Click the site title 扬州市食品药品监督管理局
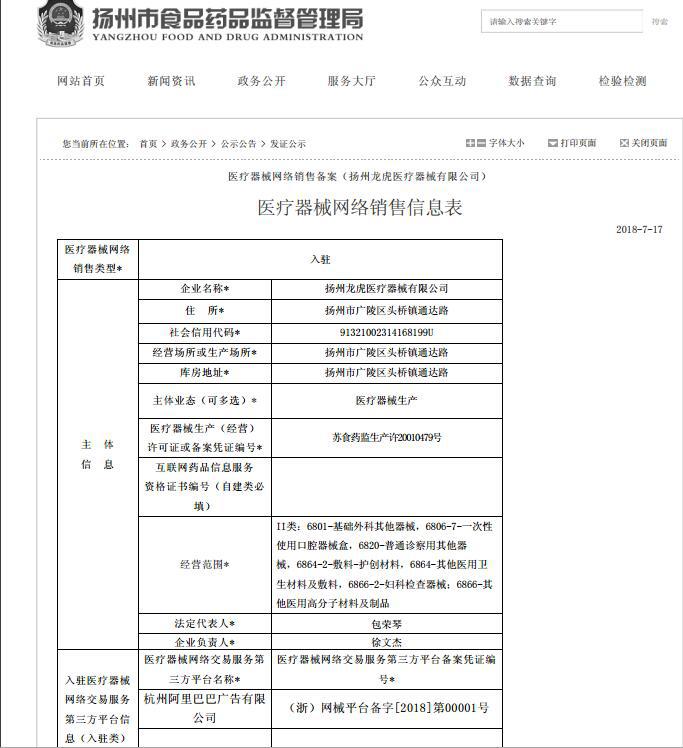This screenshot has height=748, width=683. point(227,19)
